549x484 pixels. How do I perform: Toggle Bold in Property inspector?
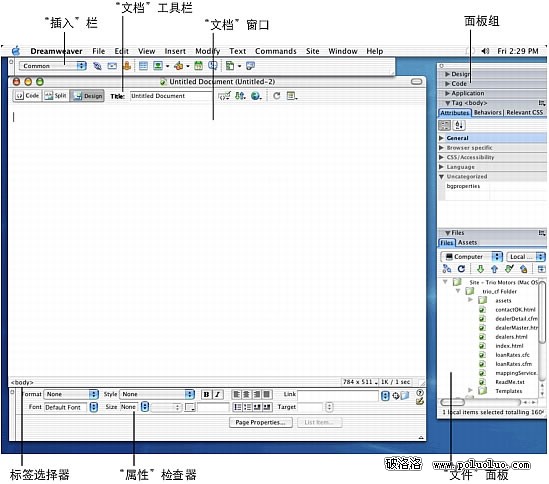coord(206,395)
